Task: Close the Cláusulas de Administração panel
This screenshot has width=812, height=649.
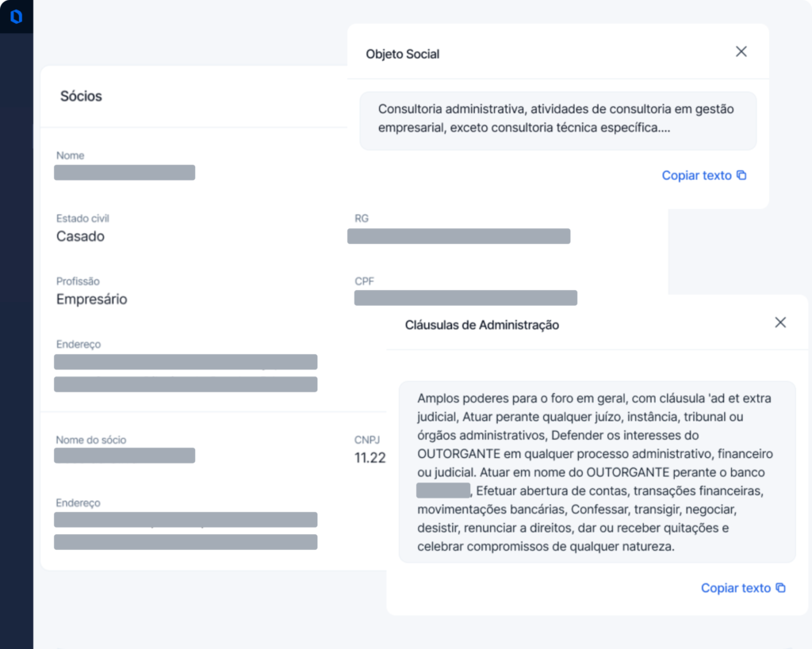Action: coord(780,323)
